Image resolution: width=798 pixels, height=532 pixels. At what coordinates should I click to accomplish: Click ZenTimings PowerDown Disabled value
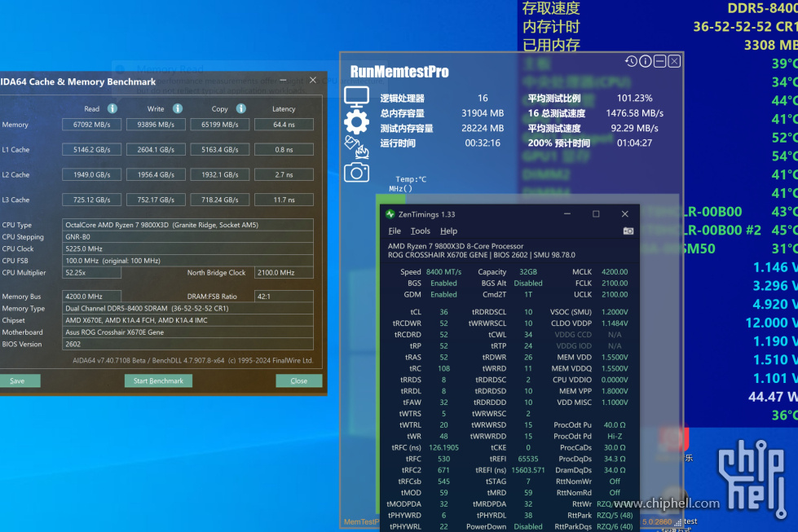point(528,526)
